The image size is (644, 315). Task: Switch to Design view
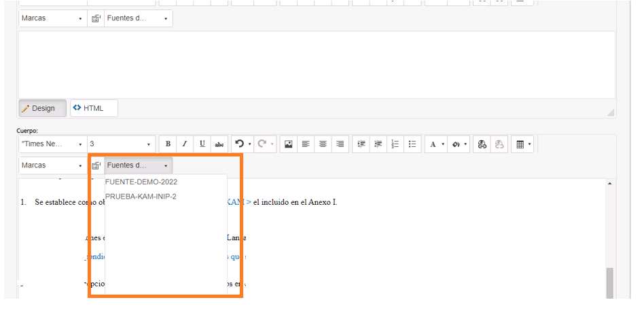point(42,108)
